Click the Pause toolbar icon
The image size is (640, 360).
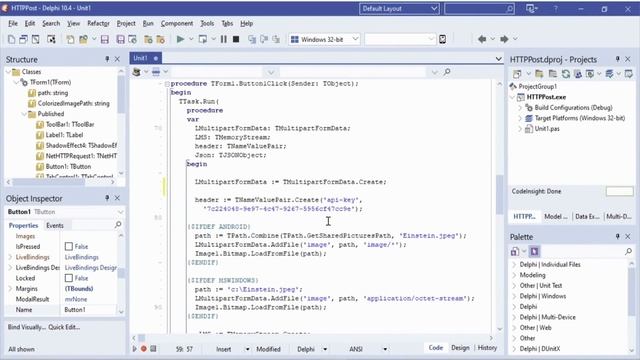224,39
